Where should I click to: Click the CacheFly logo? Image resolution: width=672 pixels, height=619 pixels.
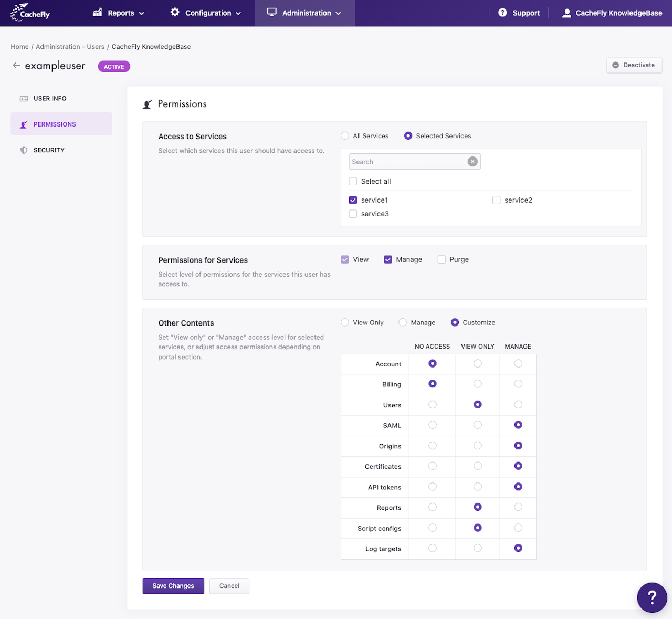pyautogui.click(x=30, y=13)
